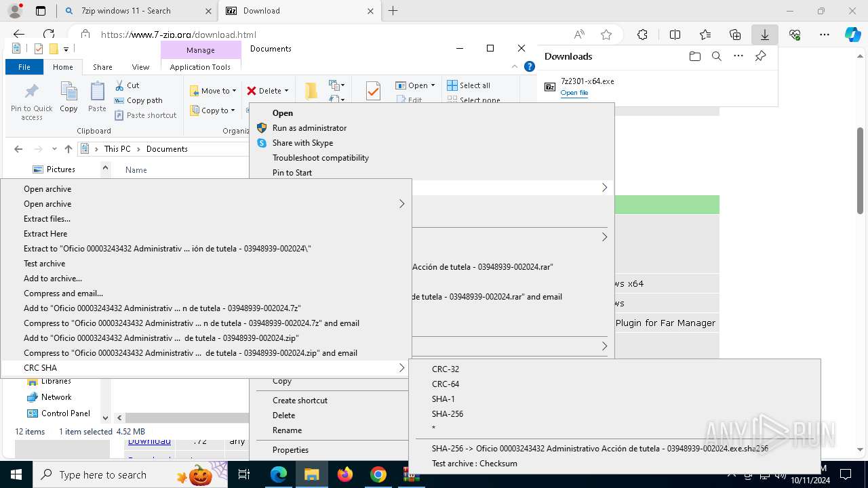The height and width of the screenshot is (488, 868).
Task: Go up one folder level arrow
Action: pyautogui.click(x=68, y=149)
